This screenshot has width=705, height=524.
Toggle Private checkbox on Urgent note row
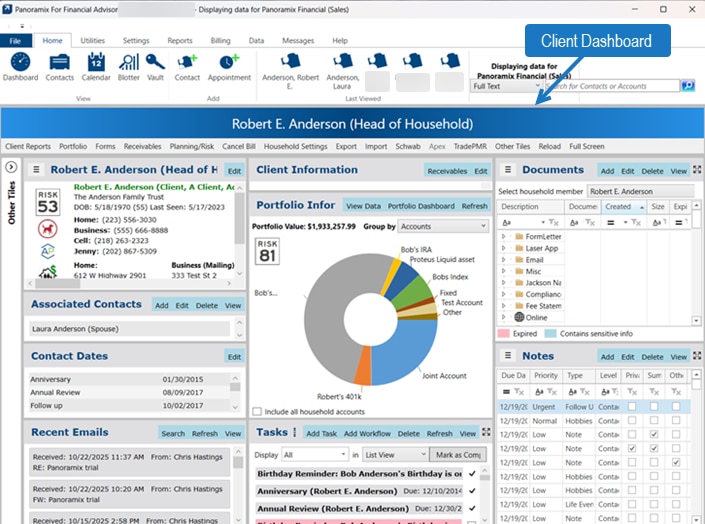click(x=632, y=407)
